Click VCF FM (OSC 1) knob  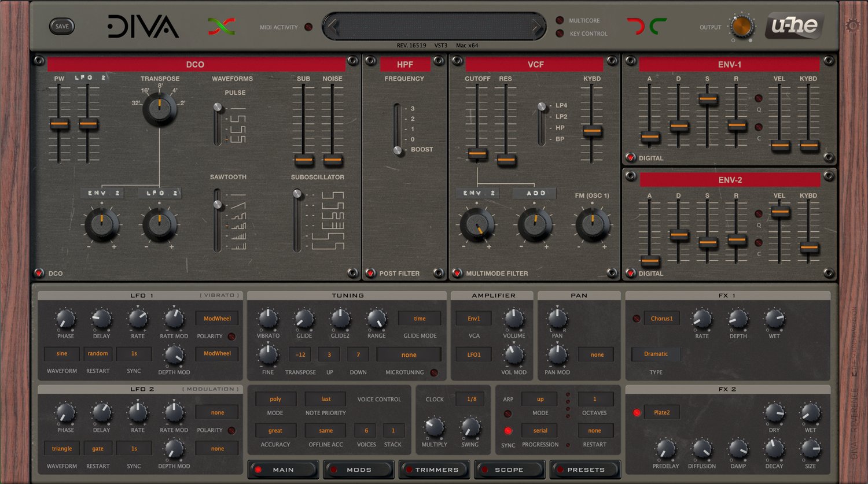click(x=593, y=224)
